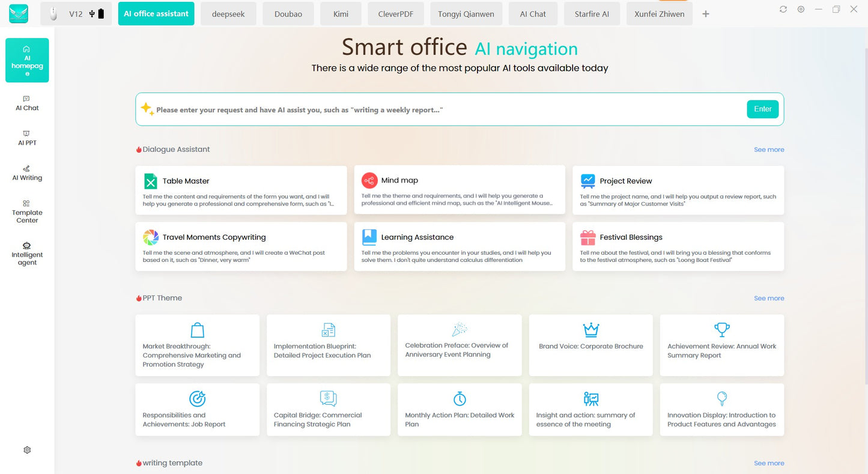Open the AI Chat sidebar item
868x474 pixels.
click(27, 103)
